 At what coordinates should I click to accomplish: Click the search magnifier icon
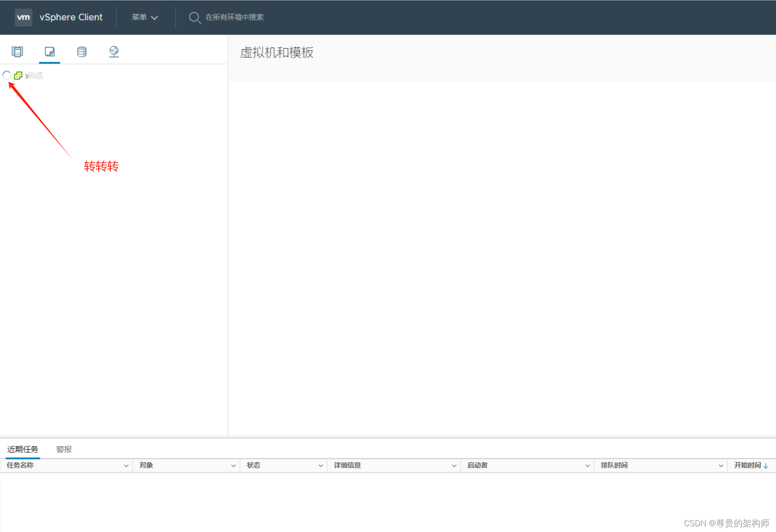click(195, 17)
